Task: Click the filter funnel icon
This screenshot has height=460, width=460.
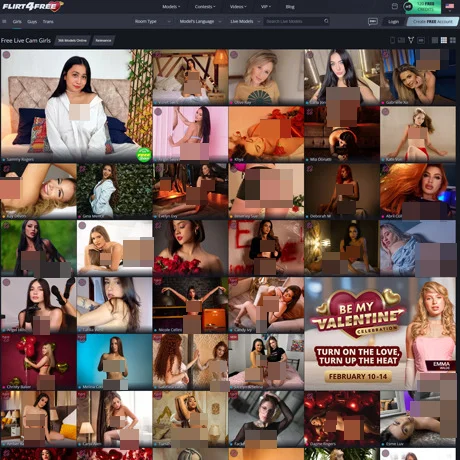Action: 411,40
